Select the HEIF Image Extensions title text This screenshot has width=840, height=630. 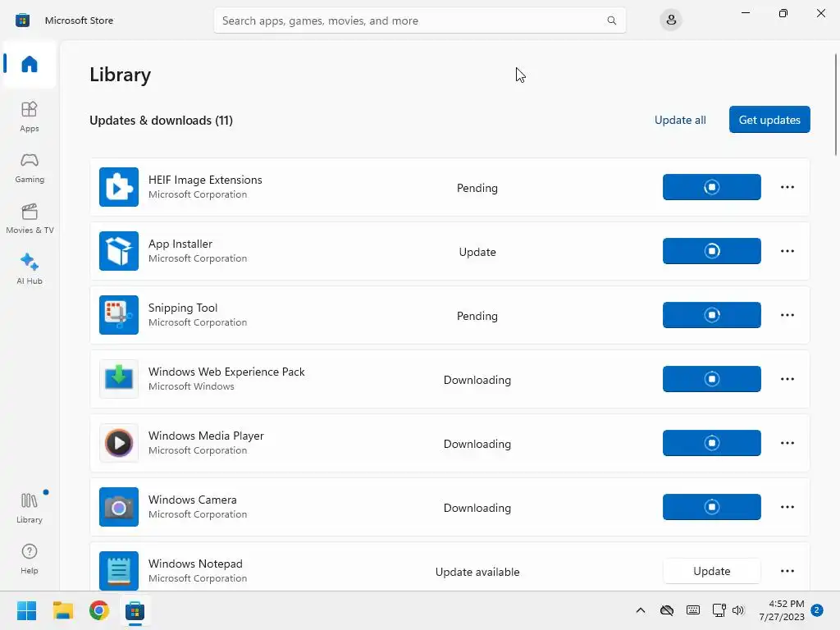point(205,180)
